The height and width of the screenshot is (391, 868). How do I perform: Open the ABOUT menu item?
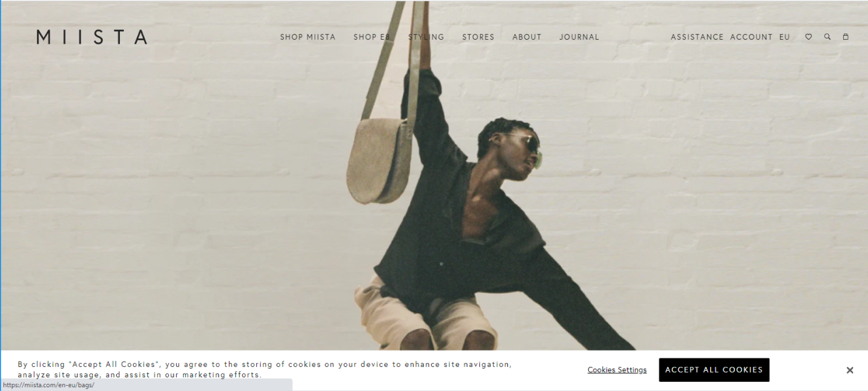(527, 37)
